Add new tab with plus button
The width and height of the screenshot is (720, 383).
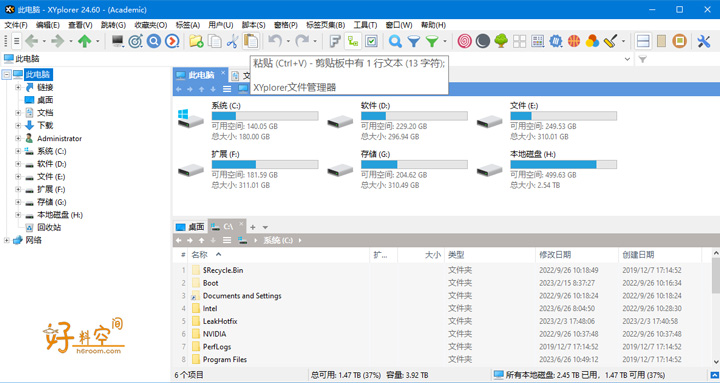[253, 227]
